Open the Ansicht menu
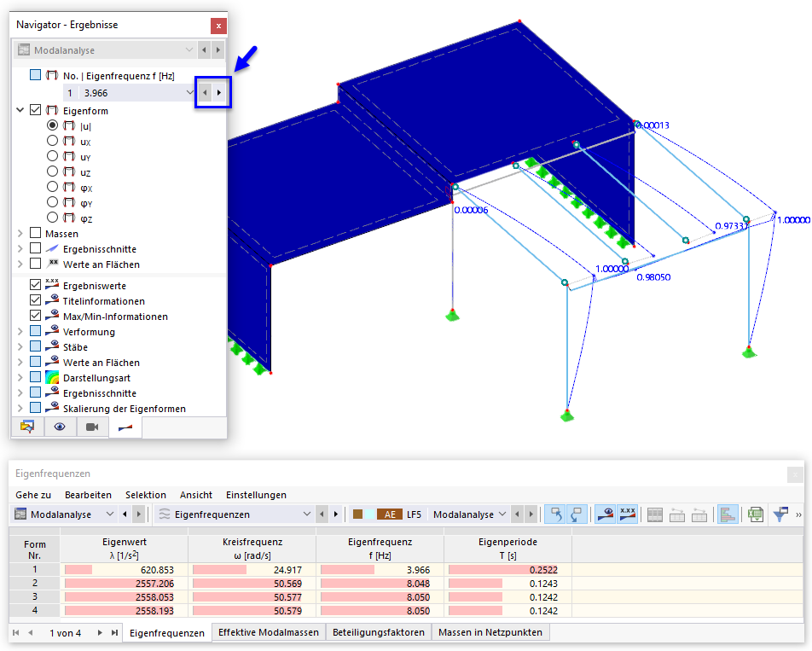 tap(196, 495)
